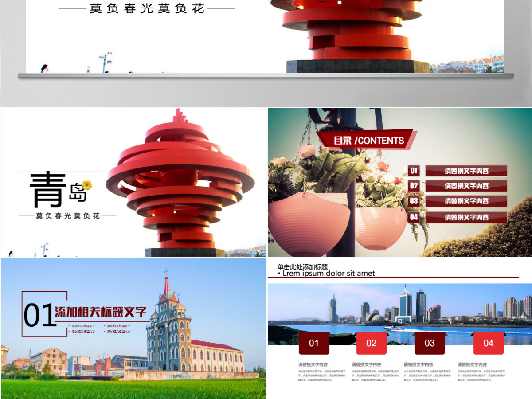Click the large 青 character on title slide
Image resolution: width=532 pixels, height=399 pixels.
[x=48, y=190]
